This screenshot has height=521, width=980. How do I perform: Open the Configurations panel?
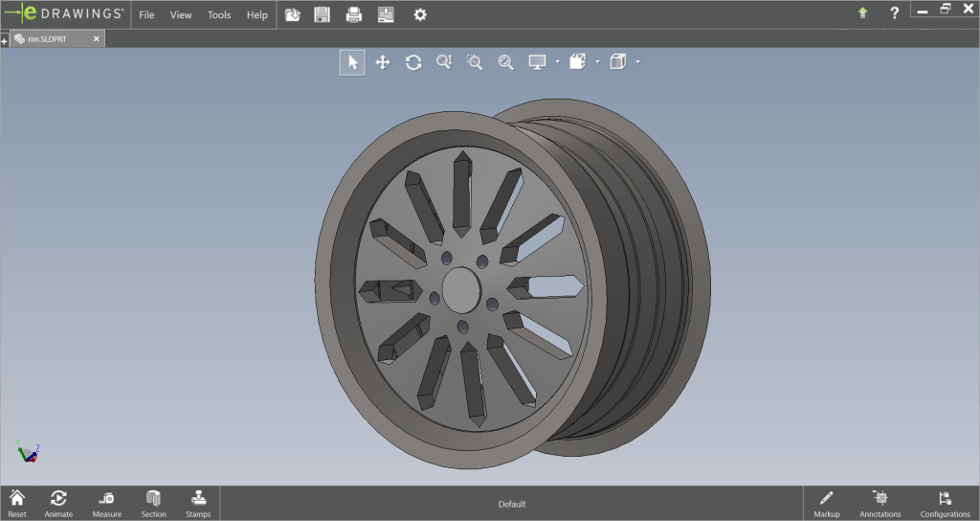click(945, 503)
